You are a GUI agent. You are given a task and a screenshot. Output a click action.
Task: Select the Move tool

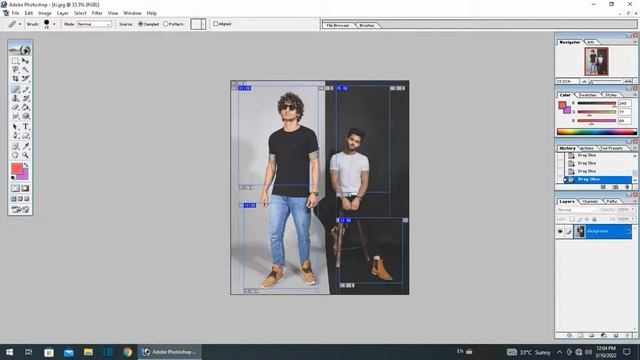coord(25,61)
